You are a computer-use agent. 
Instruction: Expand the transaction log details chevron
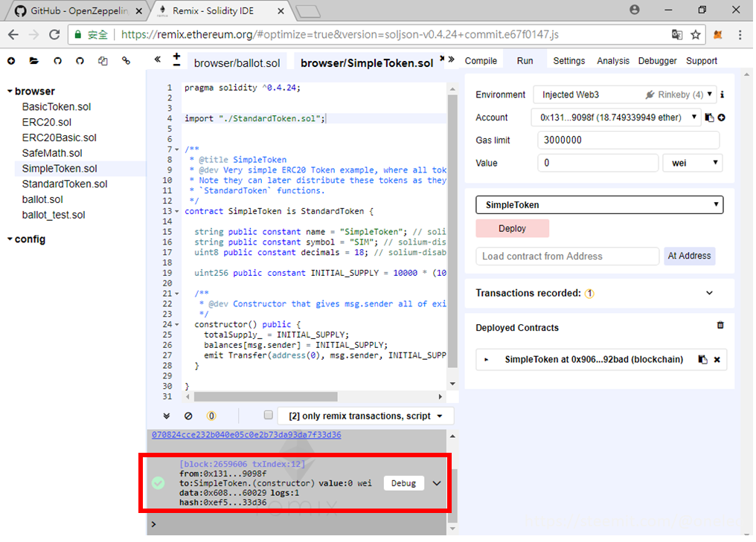(x=437, y=483)
